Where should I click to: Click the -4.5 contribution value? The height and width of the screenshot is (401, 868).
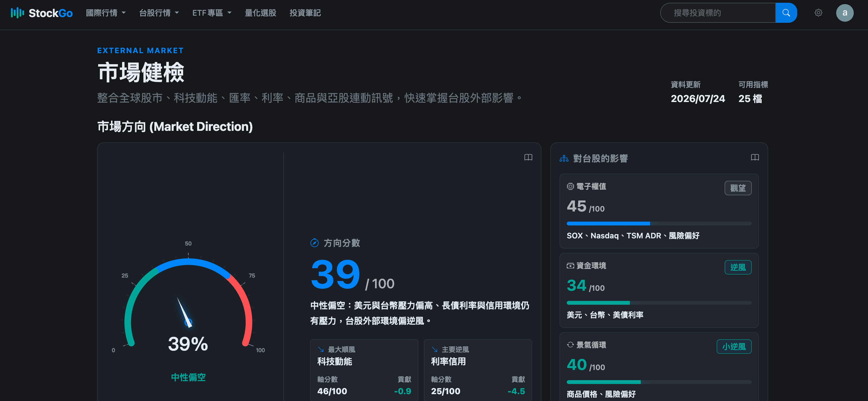tap(516, 391)
